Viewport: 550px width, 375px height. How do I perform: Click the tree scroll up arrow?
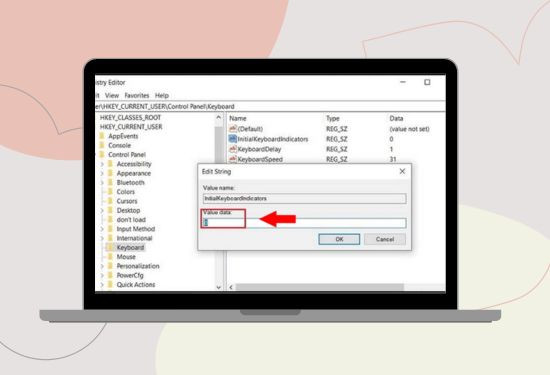[219, 118]
